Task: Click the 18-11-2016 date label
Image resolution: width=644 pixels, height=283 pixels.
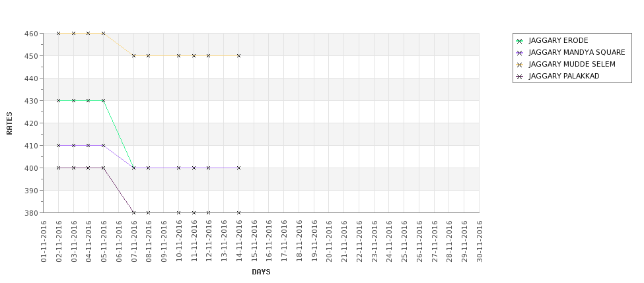Action: pyautogui.click(x=299, y=241)
